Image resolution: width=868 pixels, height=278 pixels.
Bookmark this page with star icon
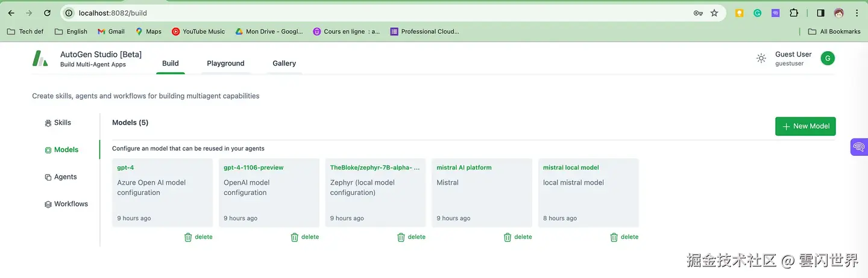coord(714,13)
